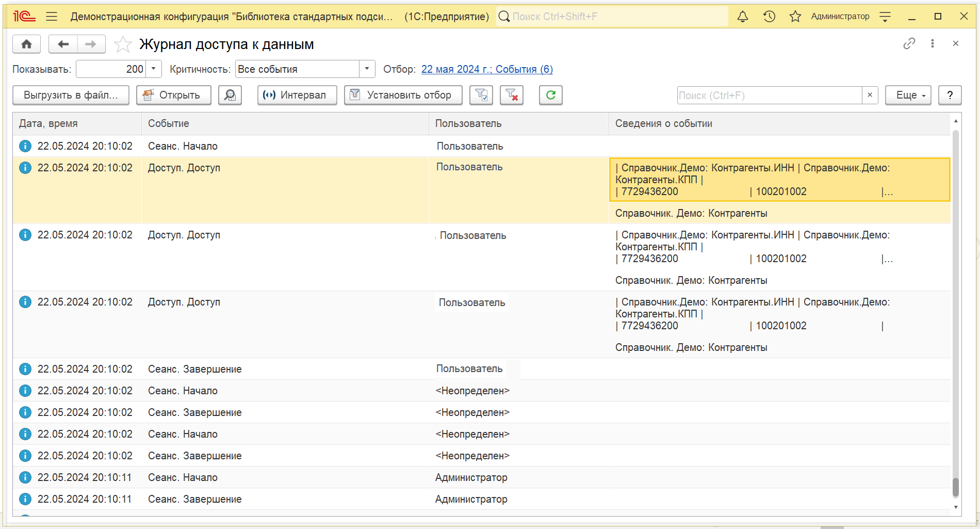
Task: Select the highlighted details cell with ИНН 7729436200
Action: pyautogui.click(x=780, y=180)
